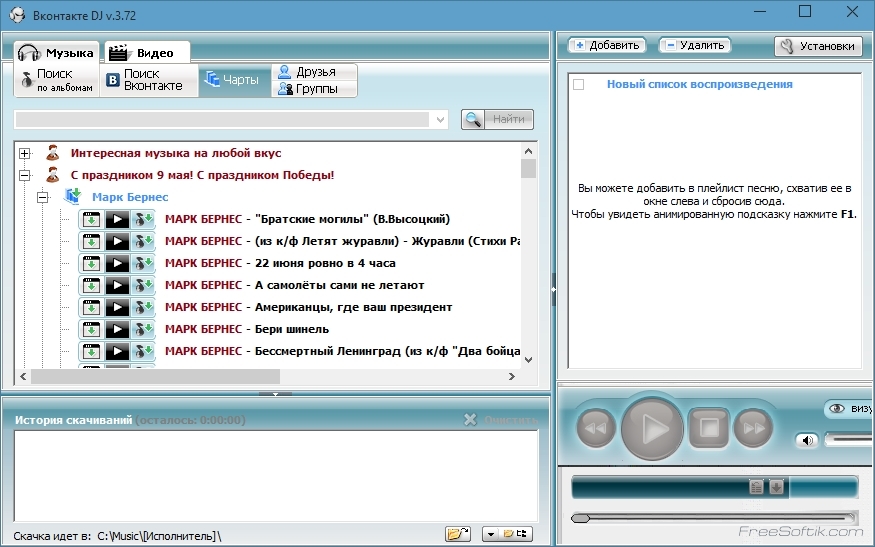This screenshot has width=875, height=547.
Task: Open the Установки settings button
Action: [x=818, y=46]
